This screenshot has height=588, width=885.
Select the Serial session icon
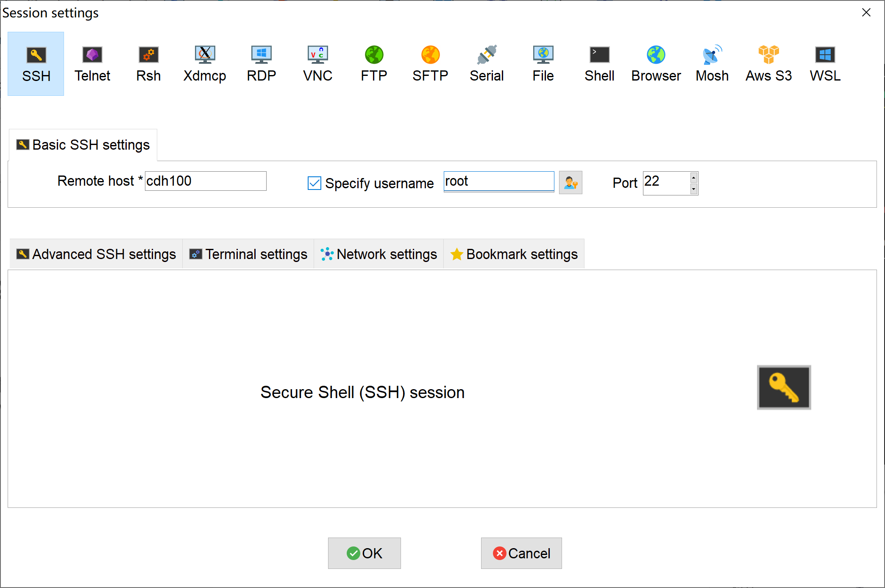pos(487,64)
